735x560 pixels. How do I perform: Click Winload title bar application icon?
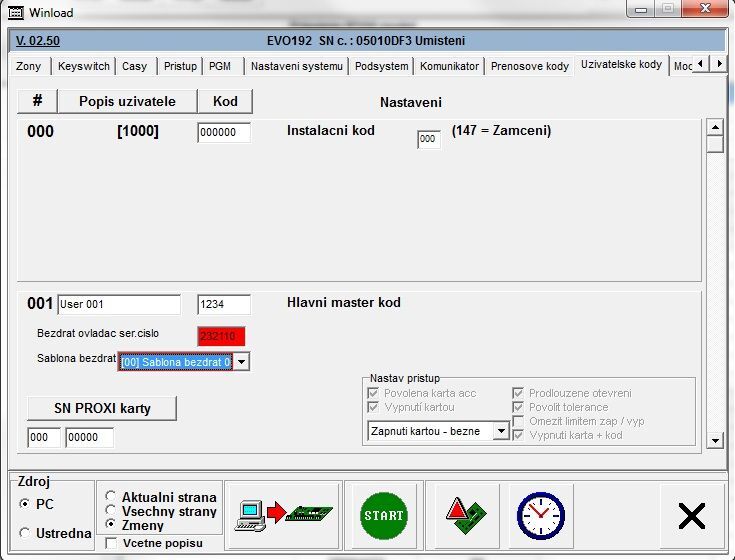tap(15, 10)
